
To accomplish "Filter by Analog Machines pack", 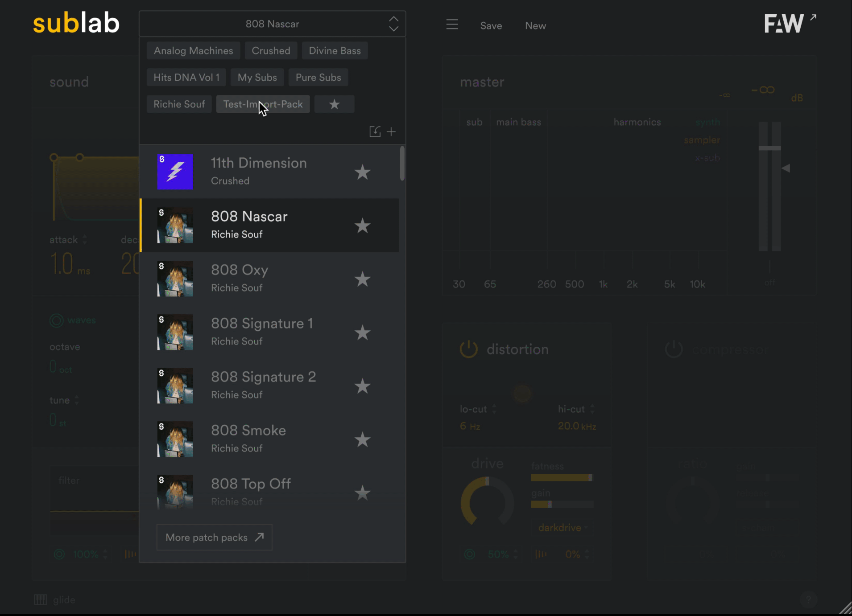I will click(193, 51).
